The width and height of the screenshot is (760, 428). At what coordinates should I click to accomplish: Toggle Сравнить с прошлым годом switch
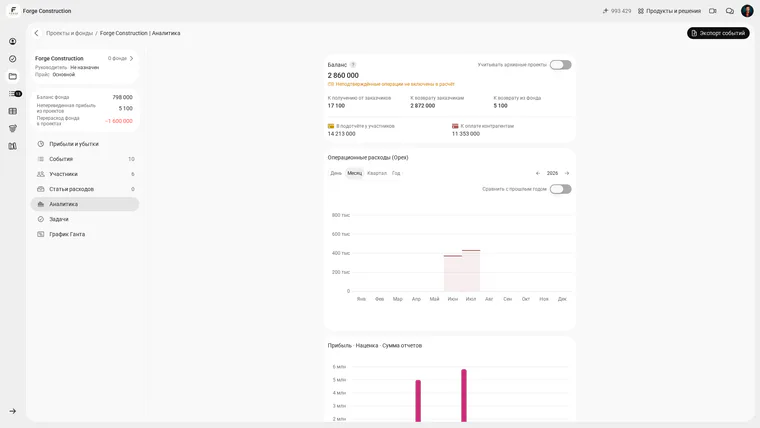(560, 189)
